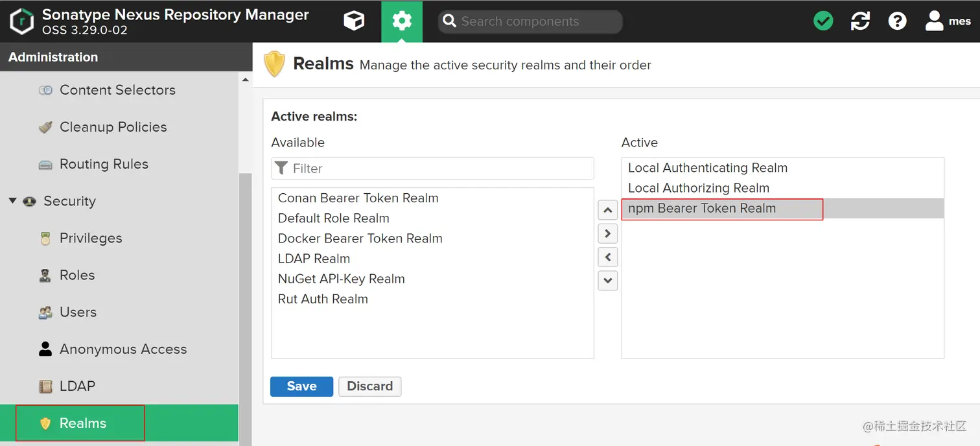The image size is (980, 446).
Task: Save the realms configuration
Action: tap(301, 386)
